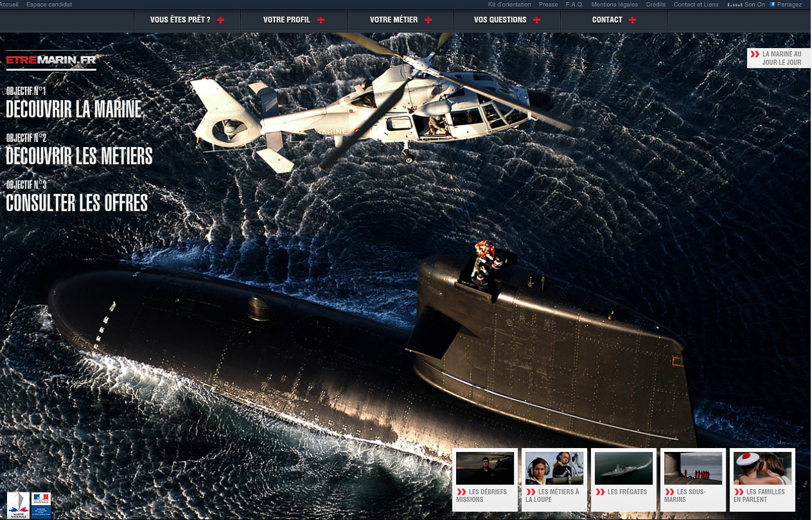This screenshot has width=812, height=520.
Task: Click the red arrows on La Marine au jour le jour
Action: [x=754, y=58]
